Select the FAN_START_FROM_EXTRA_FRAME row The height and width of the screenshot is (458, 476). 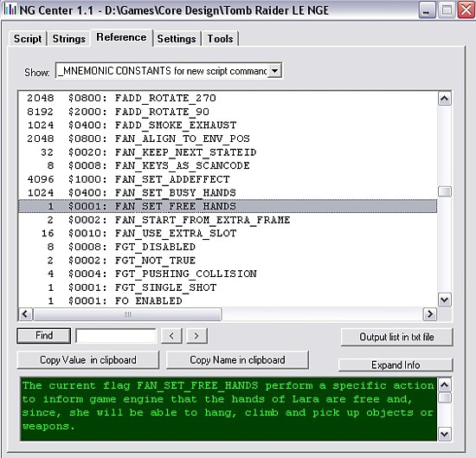228,220
